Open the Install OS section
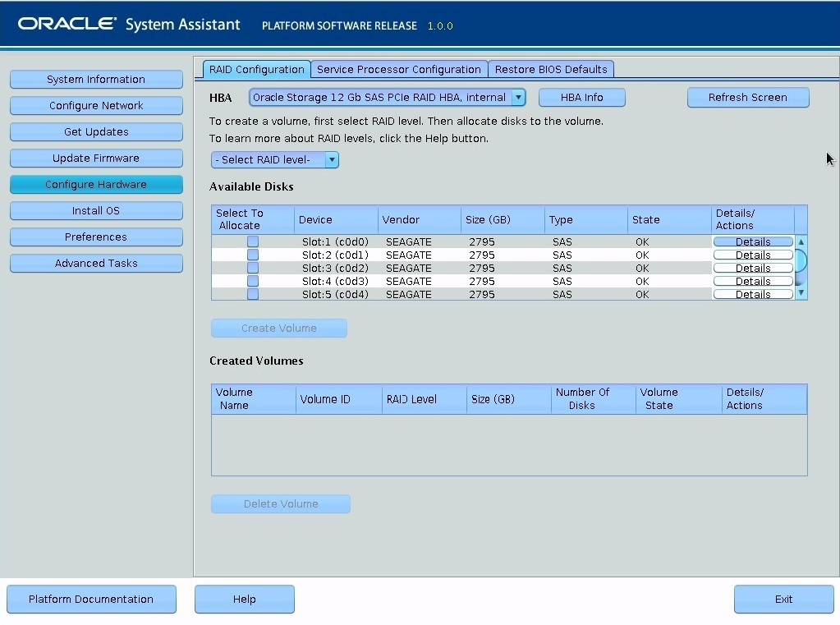The height and width of the screenshot is (625, 840). coord(96,210)
